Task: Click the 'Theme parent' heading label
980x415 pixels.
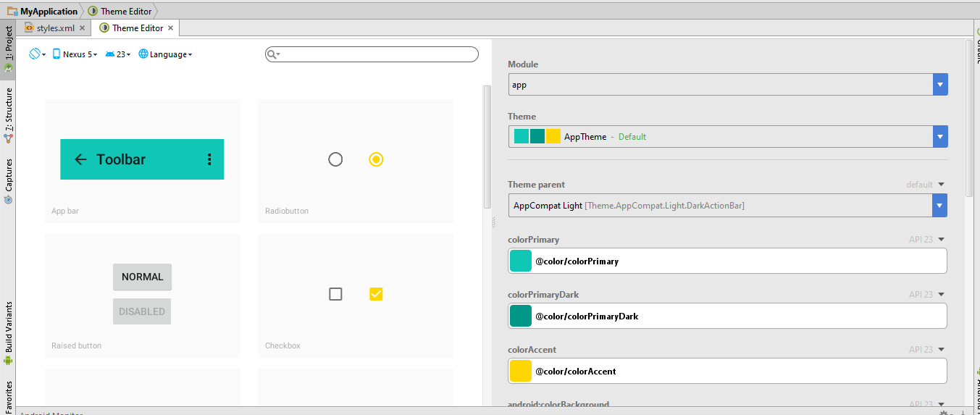Action: [x=537, y=185]
